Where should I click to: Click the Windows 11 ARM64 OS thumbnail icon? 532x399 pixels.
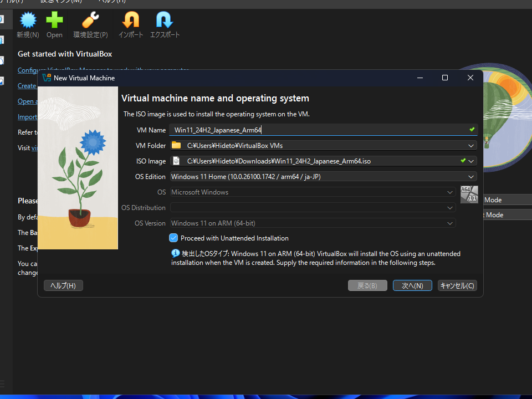(x=469, y=196)
